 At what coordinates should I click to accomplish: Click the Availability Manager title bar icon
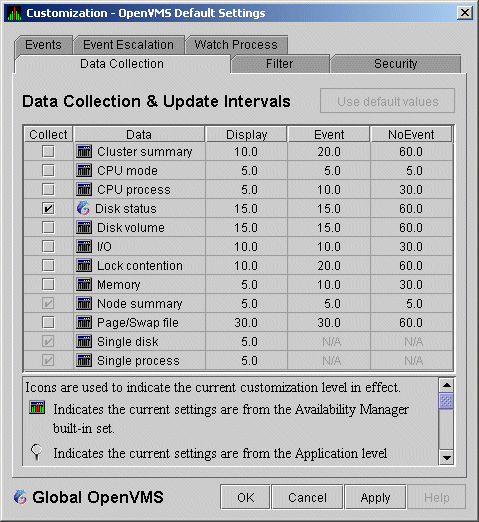14,13
